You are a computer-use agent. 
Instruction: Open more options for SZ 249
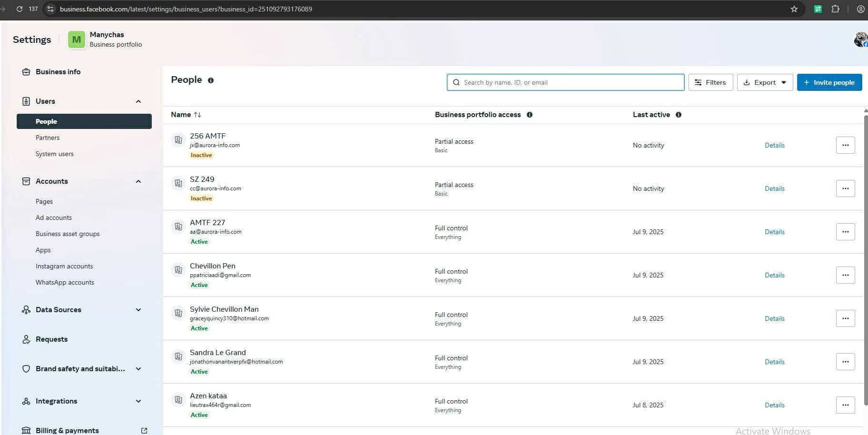pyautogui.click(x=845, y=188)
